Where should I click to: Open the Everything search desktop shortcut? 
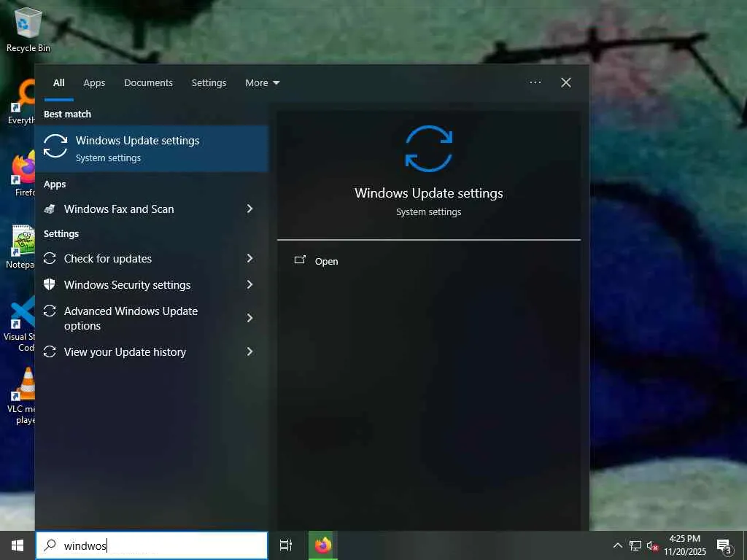coord(22,102)
